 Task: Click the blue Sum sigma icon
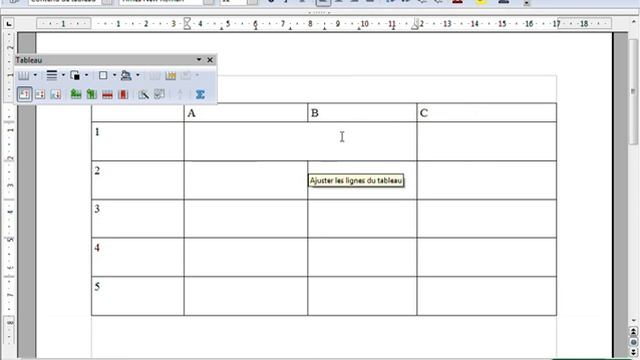[200, 95]
